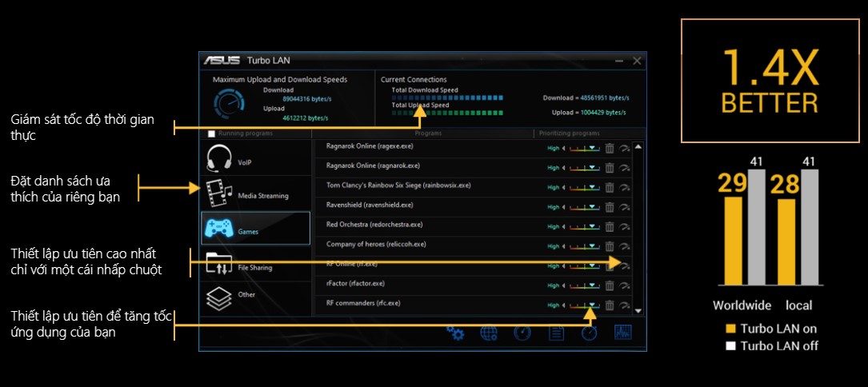Boost Tom Clancy's Rainbow Six Siege speed icon
The height and width of the screenshot is (387, 868).
pos(625,187)
